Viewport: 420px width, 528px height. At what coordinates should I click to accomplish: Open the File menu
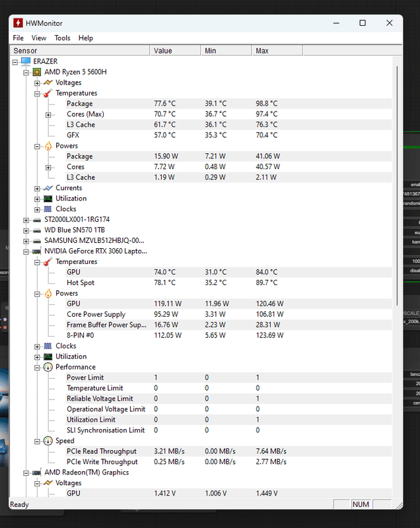[x=18, y=38]
